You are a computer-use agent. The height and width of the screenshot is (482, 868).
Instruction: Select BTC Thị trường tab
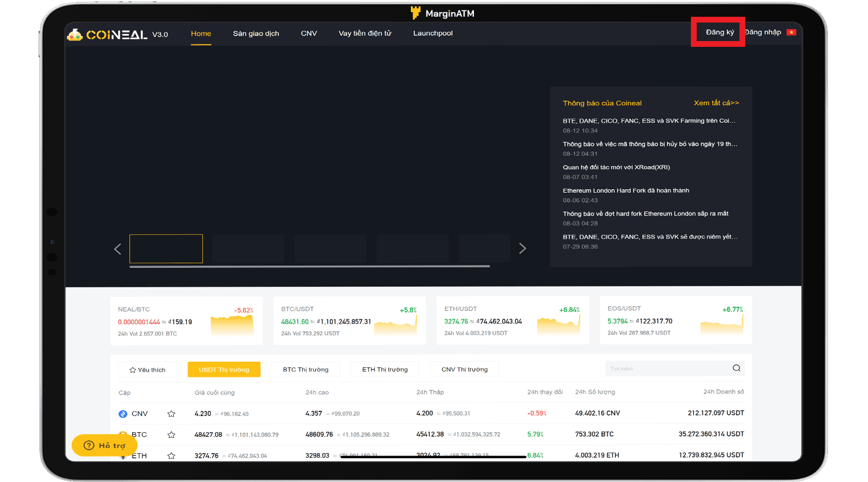pos(306,370)
